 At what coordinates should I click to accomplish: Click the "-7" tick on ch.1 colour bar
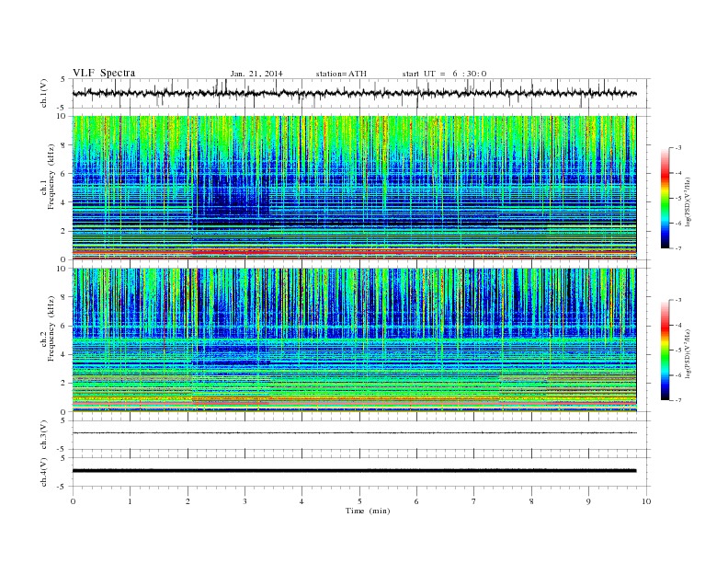[677, 248]
